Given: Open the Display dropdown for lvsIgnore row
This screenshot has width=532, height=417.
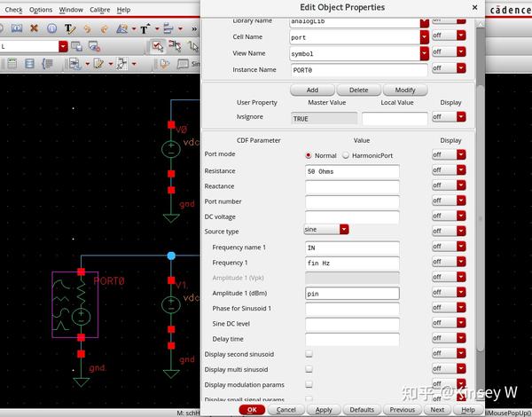Looking at the screenshot, I should (x=449, y=117).
